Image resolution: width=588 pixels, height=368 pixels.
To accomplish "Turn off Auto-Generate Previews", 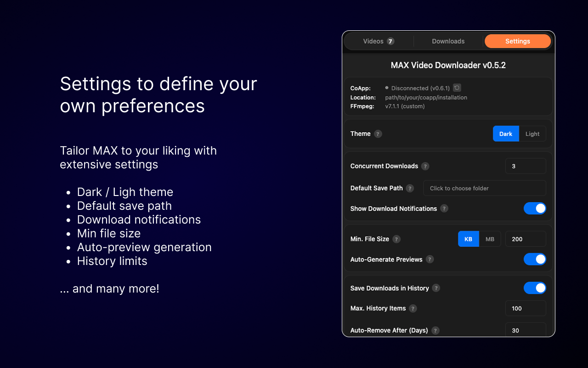I will pos(535,259).
